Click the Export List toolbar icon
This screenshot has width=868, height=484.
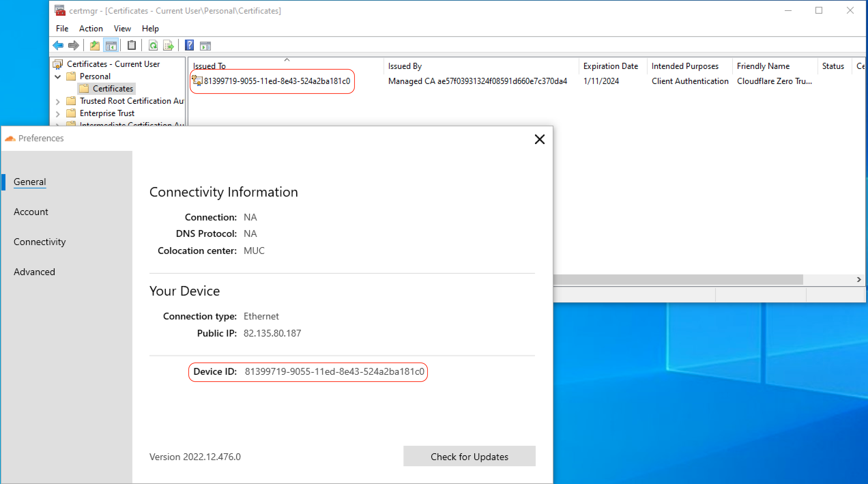click(168, 45)
